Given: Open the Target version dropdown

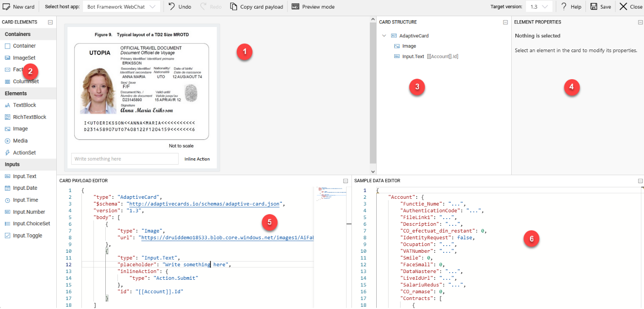Looking at the screenshot, I should (539, 7).
